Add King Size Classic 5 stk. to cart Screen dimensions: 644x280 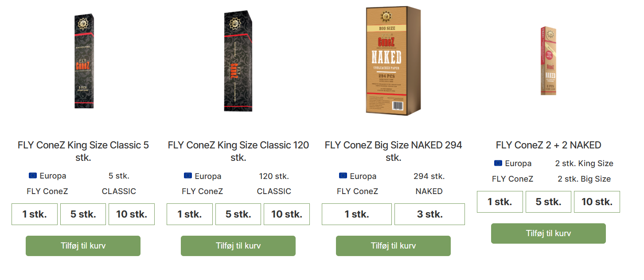point(83,246)
